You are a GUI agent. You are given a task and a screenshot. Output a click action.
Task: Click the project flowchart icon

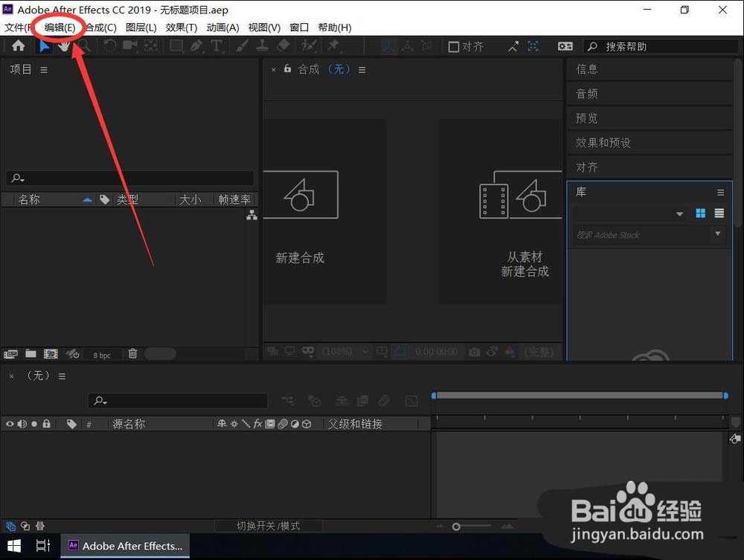point(252,215)
